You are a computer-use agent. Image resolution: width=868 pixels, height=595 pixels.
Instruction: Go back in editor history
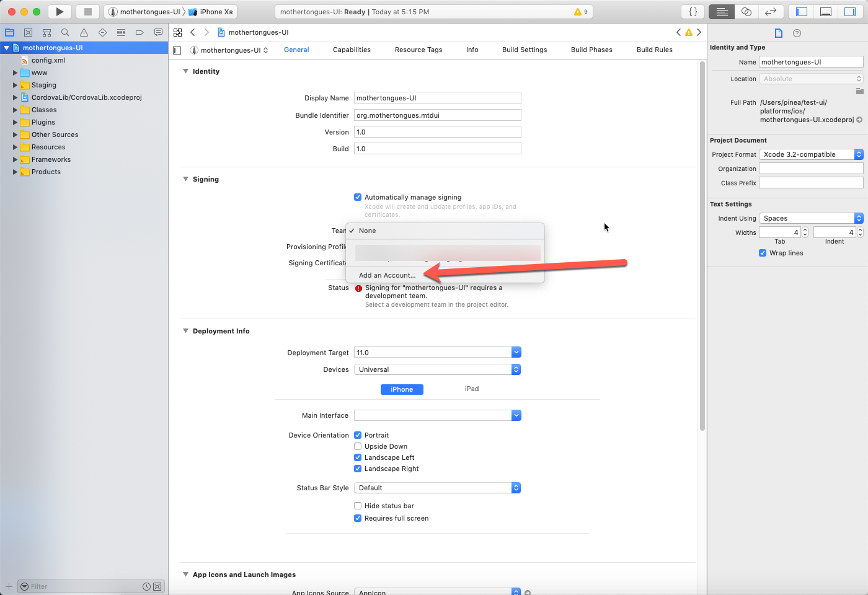[x=193, y=32]
